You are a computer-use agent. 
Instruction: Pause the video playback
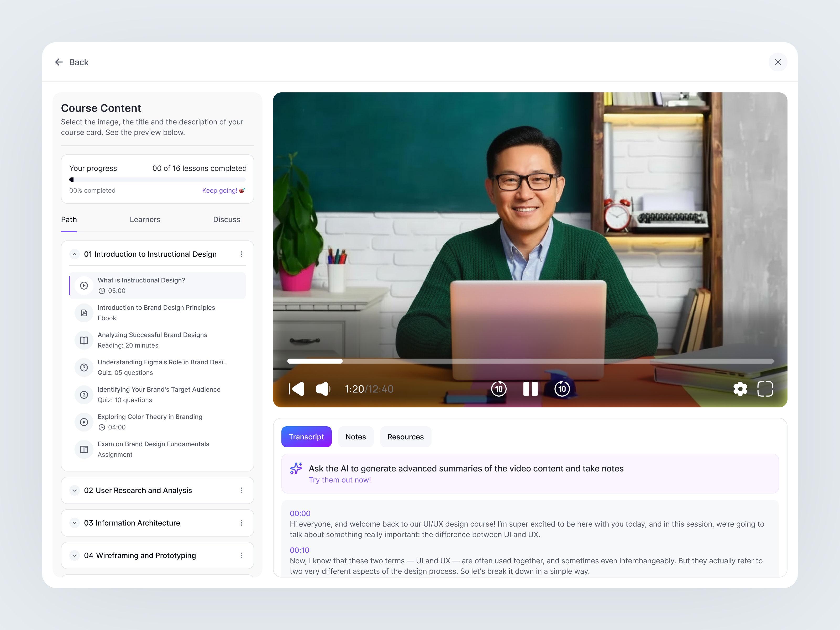(x=530, y=388)
